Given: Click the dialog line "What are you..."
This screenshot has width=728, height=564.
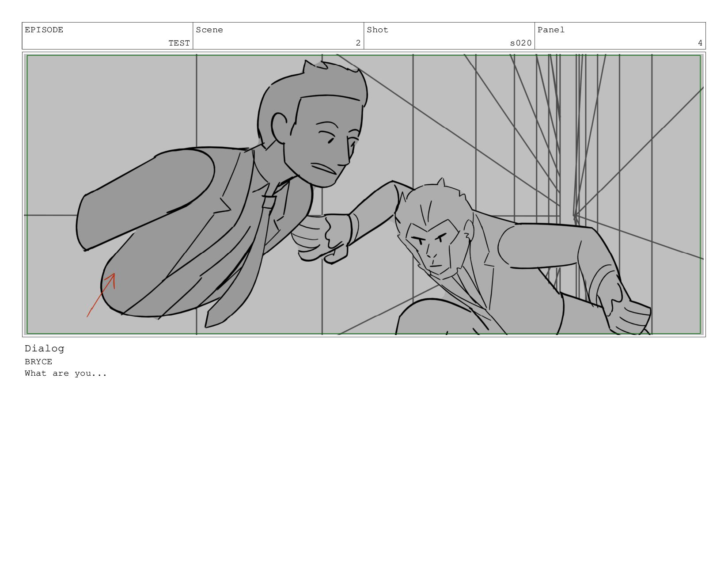Looking at the screenshot, I should 66,373.
